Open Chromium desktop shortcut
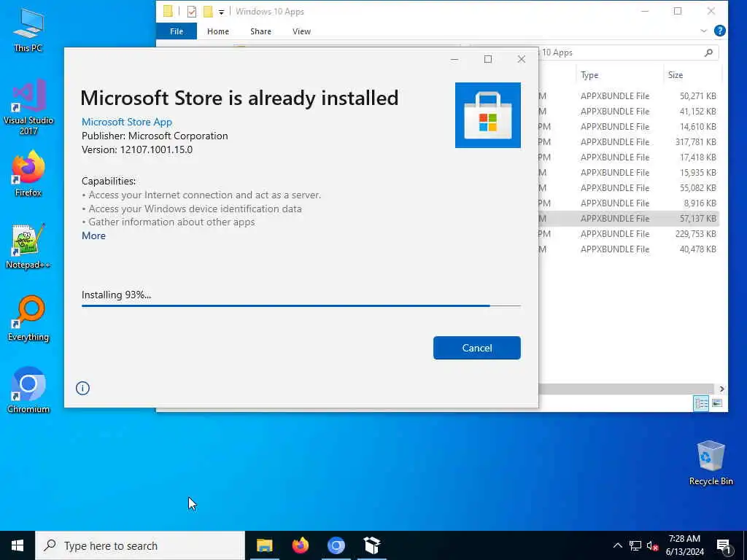Image resolution: width=747 pixels, height=560 pixels. [x=28, y=390]
